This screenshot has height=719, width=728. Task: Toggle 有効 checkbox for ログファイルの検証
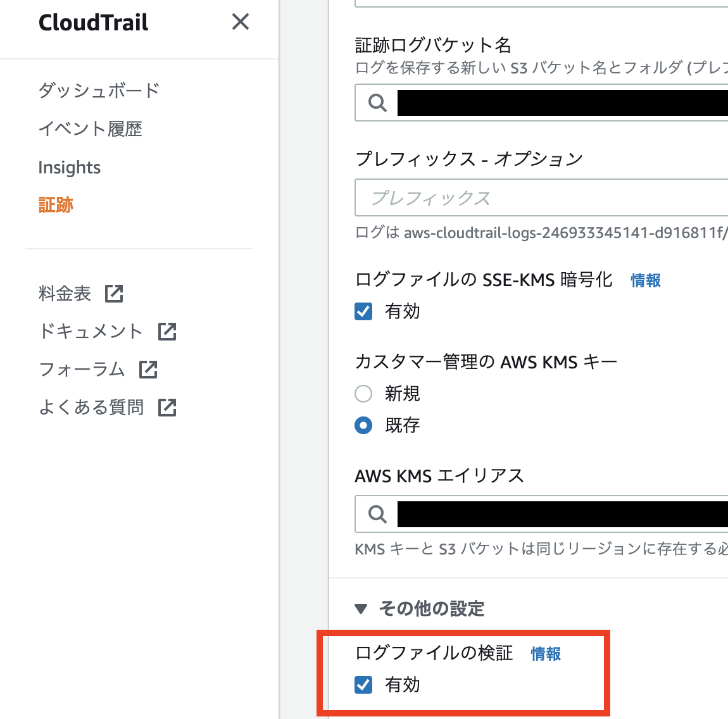(x=363, y=685)
